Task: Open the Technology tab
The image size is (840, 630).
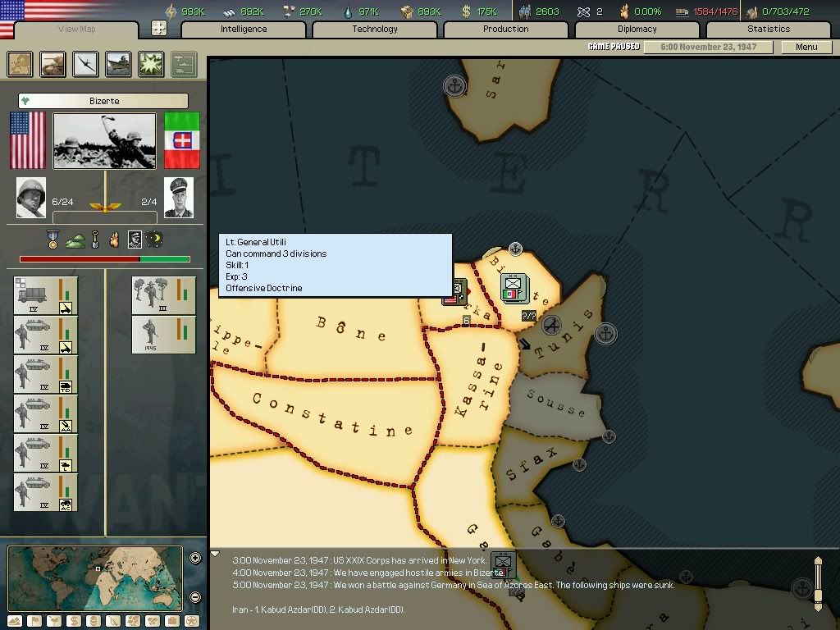Action: tap(375, 29)
